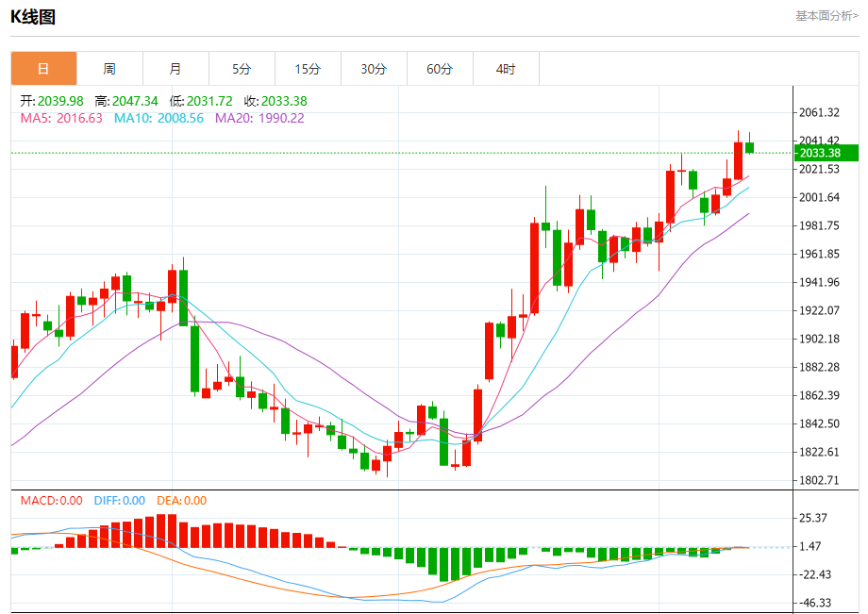868x614 pixels.
Task: Click the K线图 heading
Action: (33, 17)
